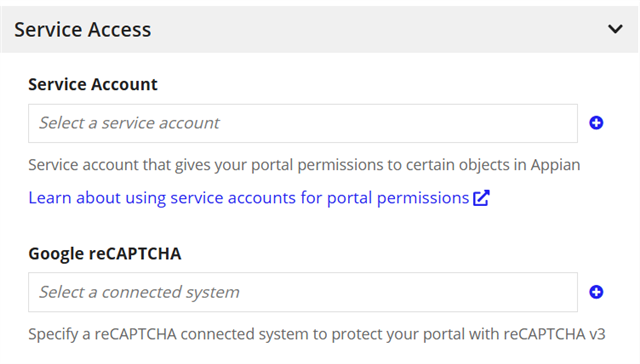Click the Service Account field label
The image size is (640, 364).
(93, 84)
